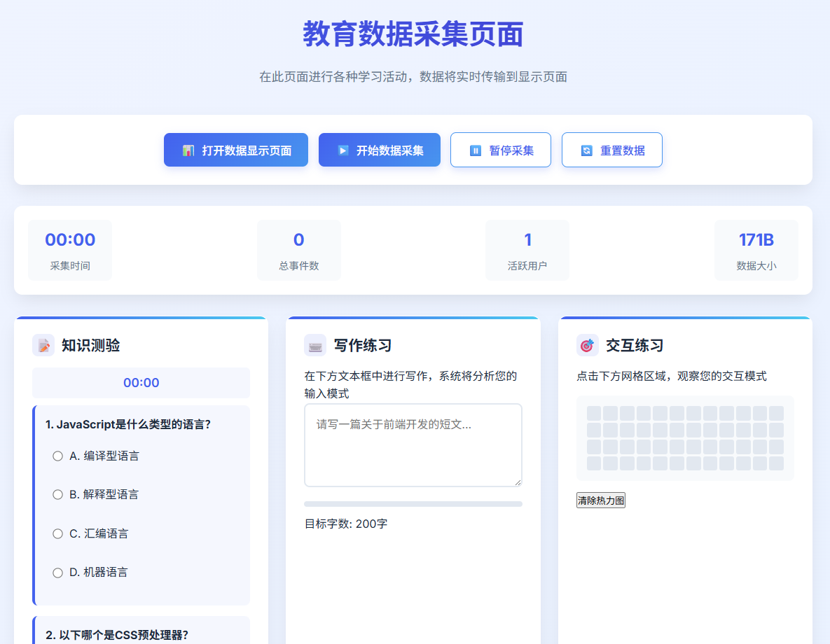The image size is (830, 644).
Task: Click the 写作练习 card heading
Action: pyautogui.click(x=363, y=346)
